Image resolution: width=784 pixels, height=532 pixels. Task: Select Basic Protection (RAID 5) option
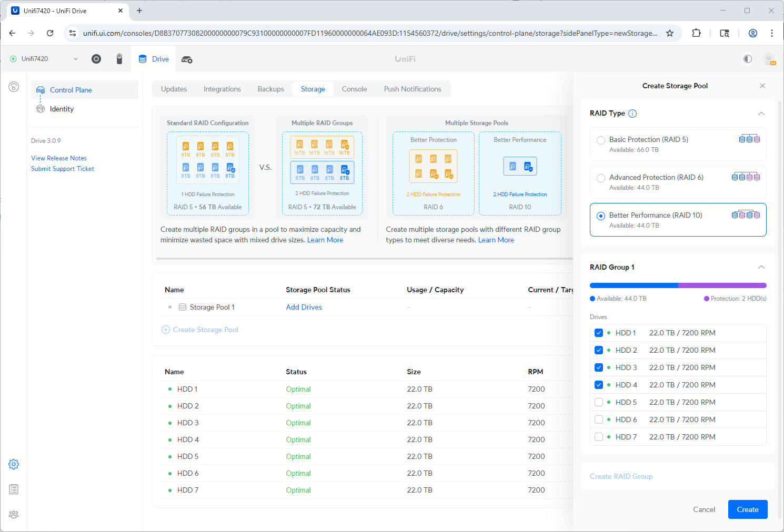[678, 144]
